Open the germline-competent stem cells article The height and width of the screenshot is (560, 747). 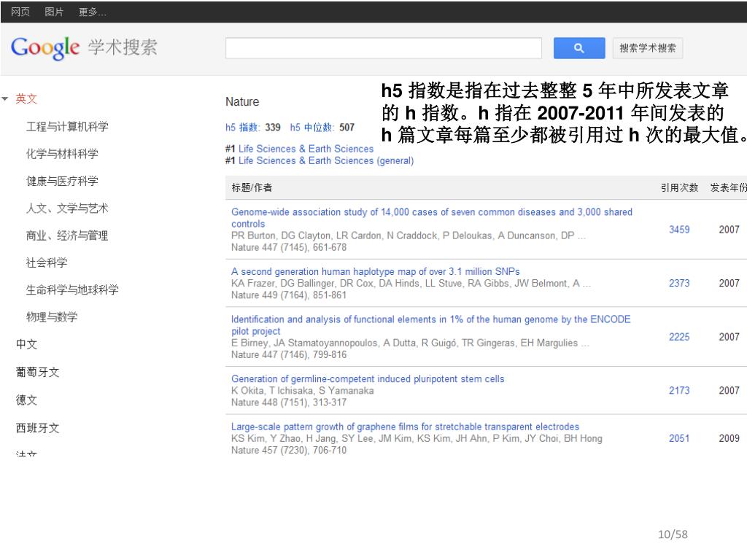(x=368, y=378)
